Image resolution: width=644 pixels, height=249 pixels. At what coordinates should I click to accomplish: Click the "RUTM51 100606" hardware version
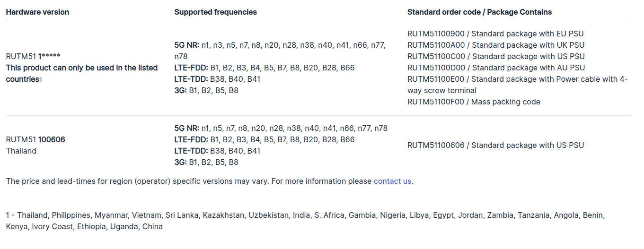tap(35, 139)
